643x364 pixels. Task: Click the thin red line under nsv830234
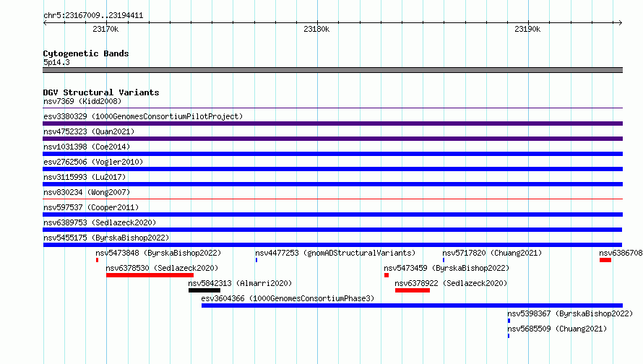coord(332,199)
